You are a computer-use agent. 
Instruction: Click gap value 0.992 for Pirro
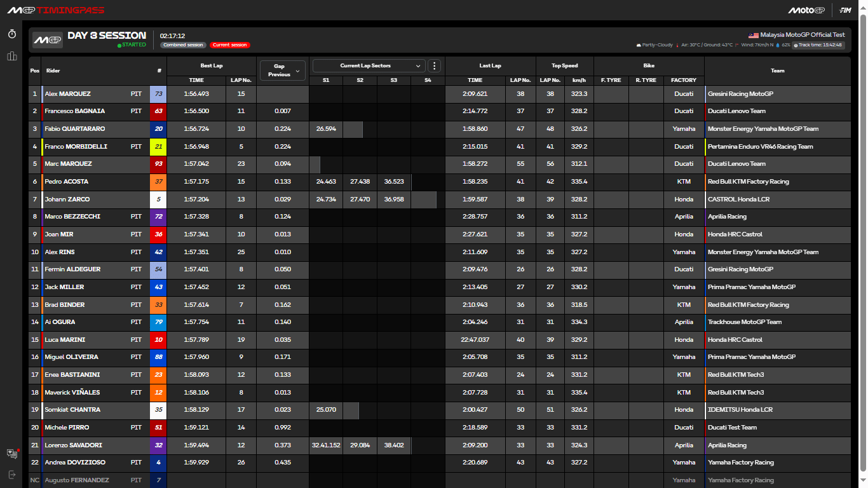click(x=282, y=428)
